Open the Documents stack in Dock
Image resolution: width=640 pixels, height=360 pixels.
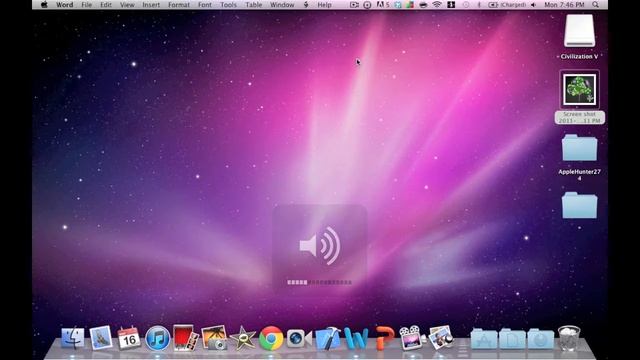click(512, 339)
